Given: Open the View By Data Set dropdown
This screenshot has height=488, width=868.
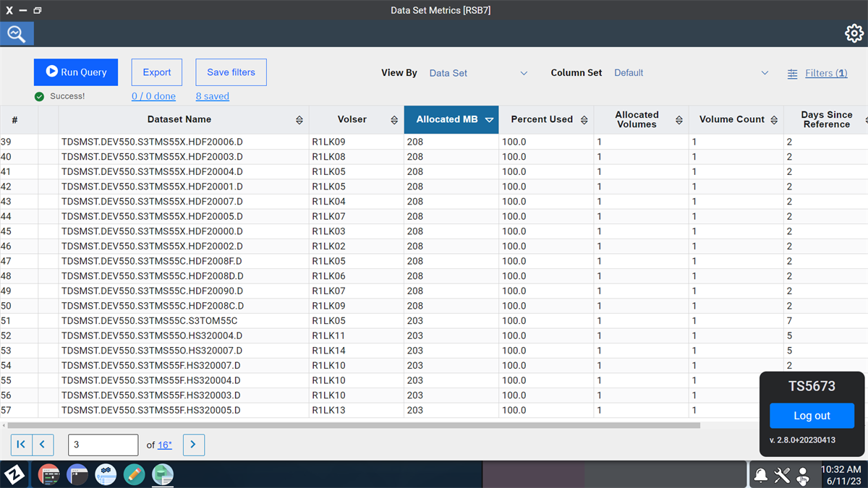Looking at the screenshot, I should click(x=523, y=73).
